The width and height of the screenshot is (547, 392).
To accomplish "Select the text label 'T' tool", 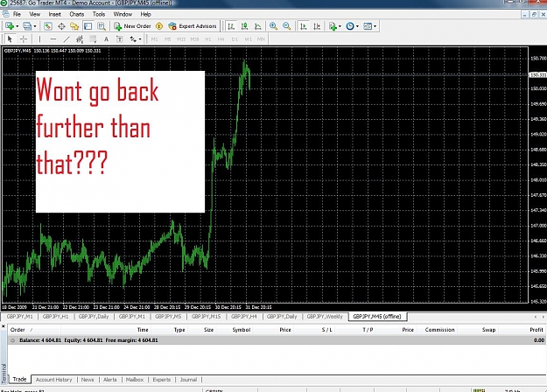I will [x=119, y=39].
